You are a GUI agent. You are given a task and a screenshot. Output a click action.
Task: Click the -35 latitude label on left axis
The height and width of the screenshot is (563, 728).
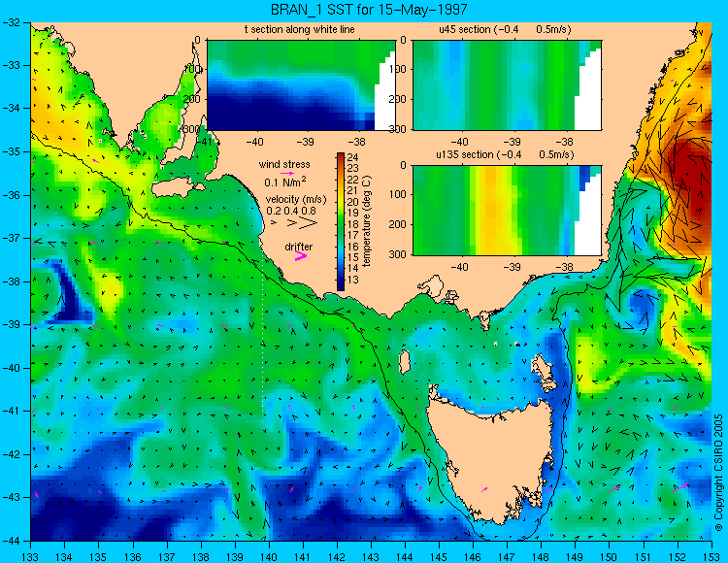tap(11, 151)
